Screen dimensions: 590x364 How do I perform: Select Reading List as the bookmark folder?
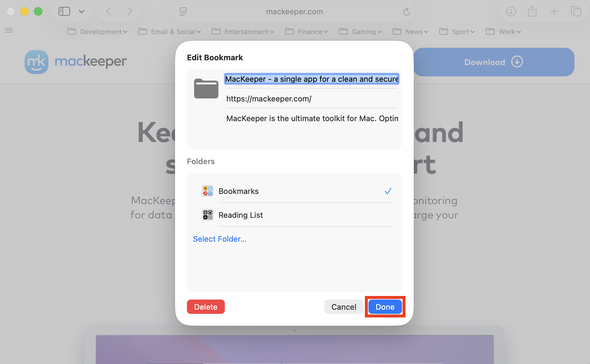click(241, 215)
